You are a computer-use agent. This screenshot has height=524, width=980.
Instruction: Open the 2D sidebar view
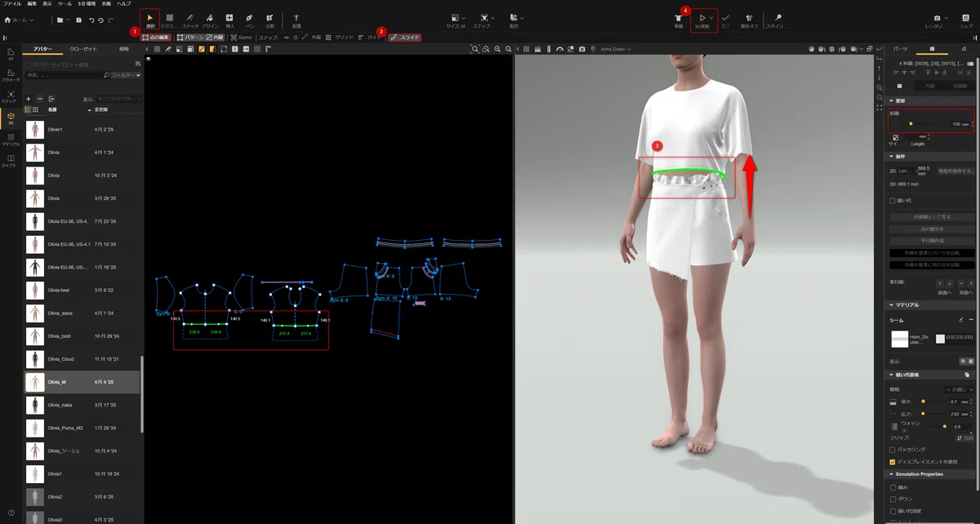[11, 54]
